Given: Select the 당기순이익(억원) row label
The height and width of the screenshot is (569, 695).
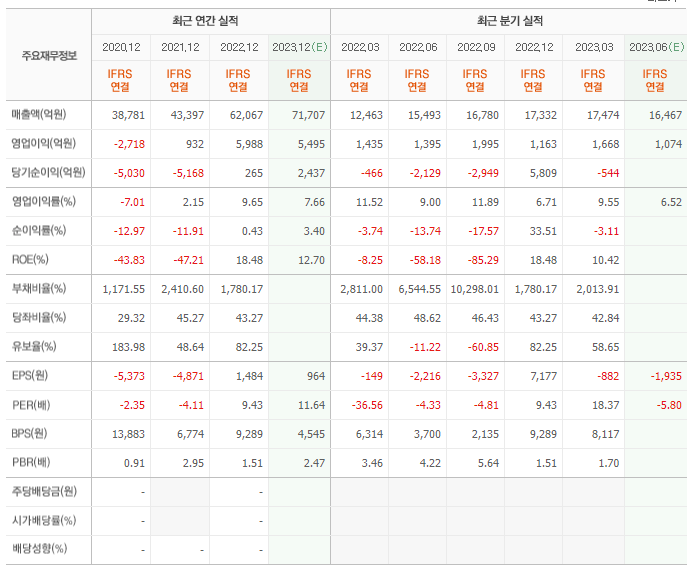Looking at the screenshot, I should (x=48, y=172).
